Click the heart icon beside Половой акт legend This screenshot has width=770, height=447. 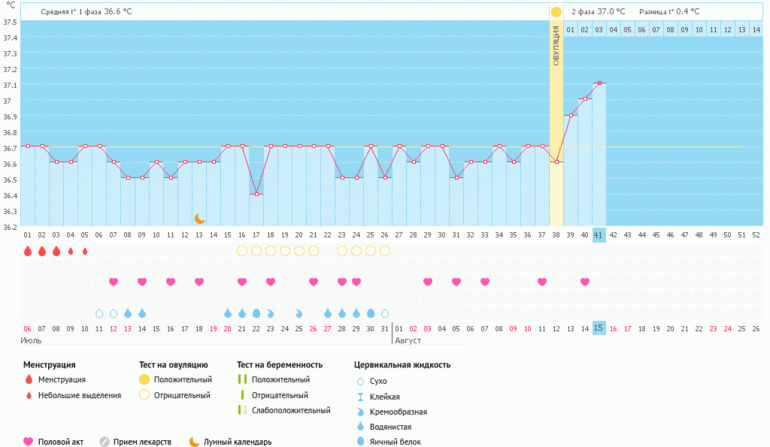[x=29, y=440]
